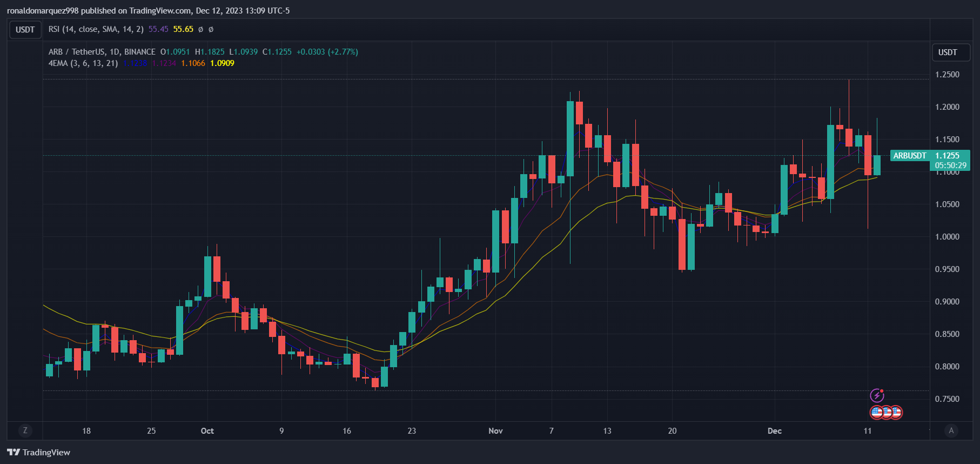The height and width of the screenshot is (464, 980).
Task: Open the USDT unit button in RSI pane
Action: [25, 30]
